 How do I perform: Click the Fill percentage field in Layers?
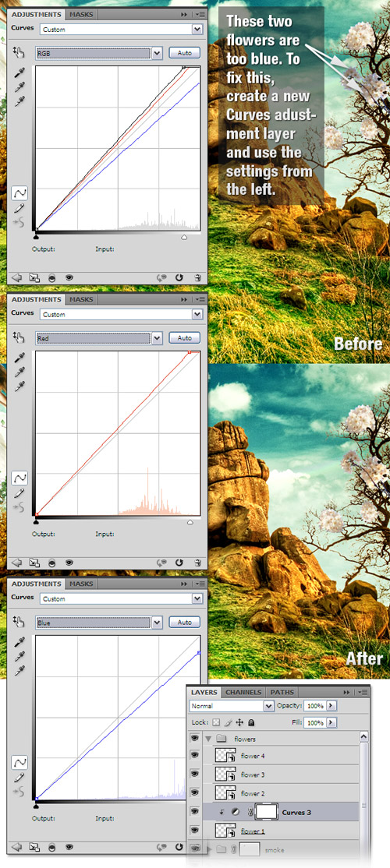click(x=314, y=722)
